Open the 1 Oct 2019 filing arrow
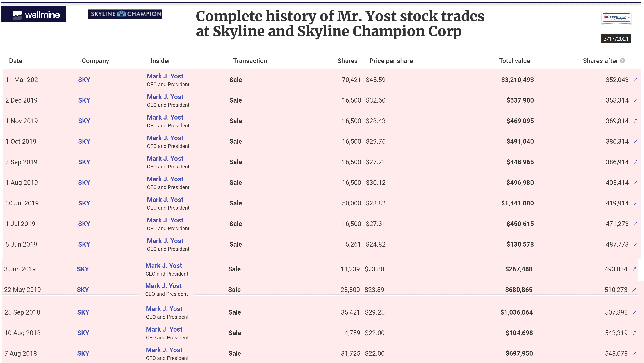 click(636, 141)
